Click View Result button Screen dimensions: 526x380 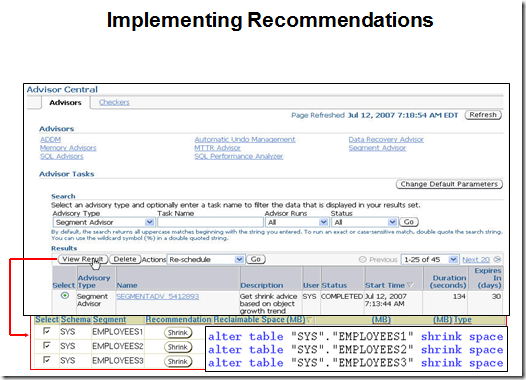pyautogui.click(x=83, y=259)
